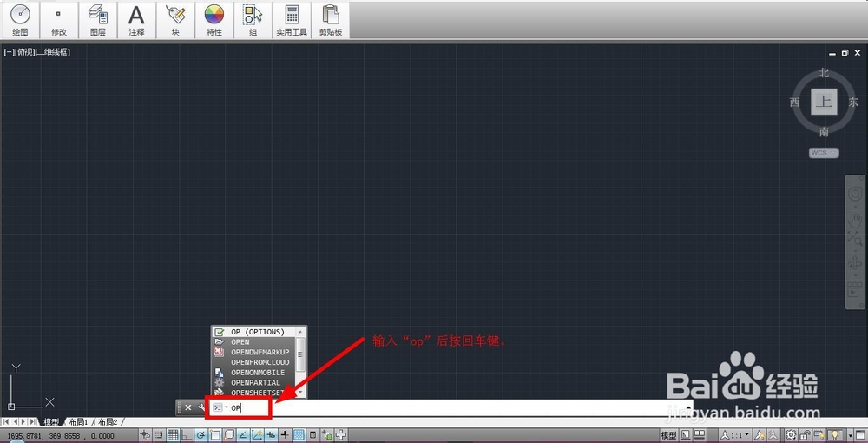The image size is (868, 443).
Task: Click auto-add annotation scales icon
Action: coord(773,435)
